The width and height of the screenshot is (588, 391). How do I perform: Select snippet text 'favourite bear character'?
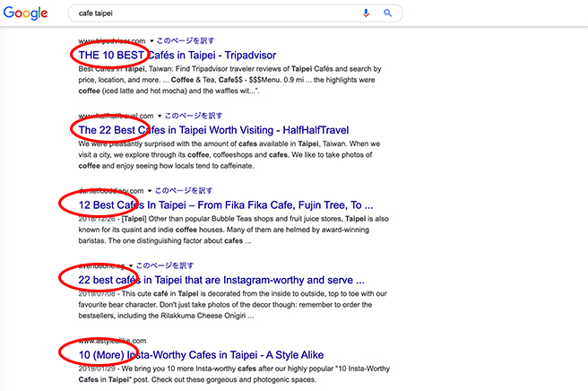click(x=117, y=305)
